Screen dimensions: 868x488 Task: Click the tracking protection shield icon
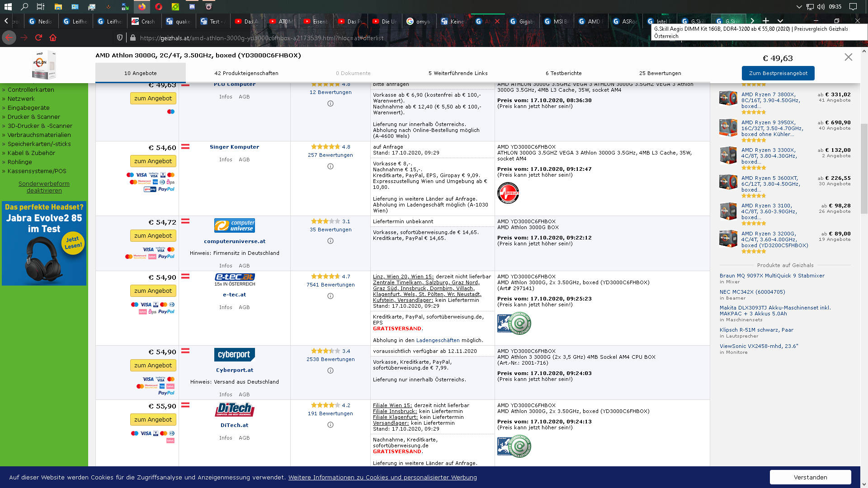pos(120,38)
